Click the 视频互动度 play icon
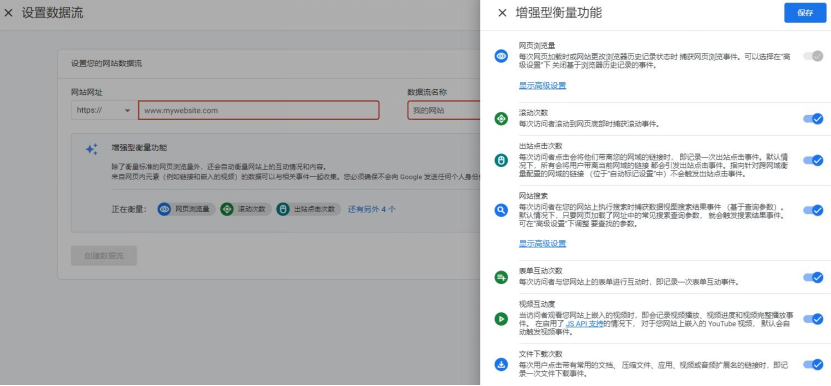Viewport: 831px width, 386px height. pyautogui.click(x=501, y=319)
